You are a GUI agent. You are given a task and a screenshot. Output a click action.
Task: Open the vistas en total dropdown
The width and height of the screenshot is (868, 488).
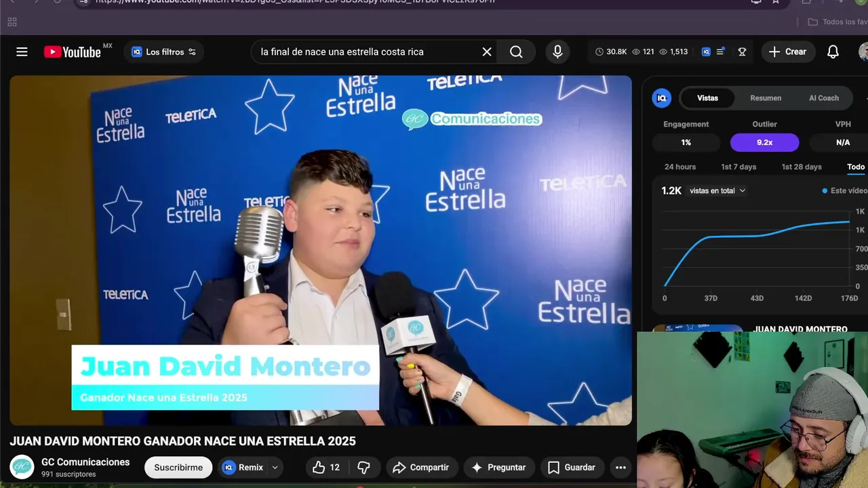717,191
